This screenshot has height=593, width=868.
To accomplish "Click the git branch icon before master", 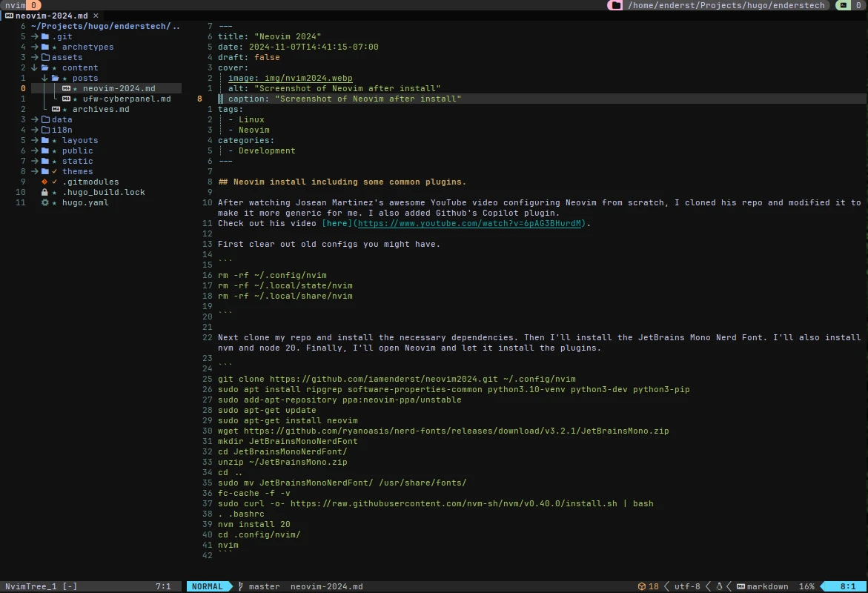I will point(241,586).
